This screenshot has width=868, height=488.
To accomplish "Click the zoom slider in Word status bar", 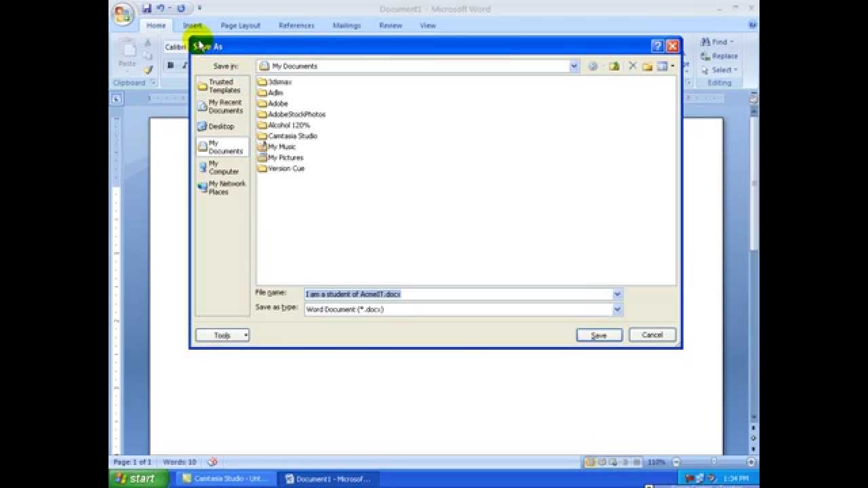I will pos(713,462).
